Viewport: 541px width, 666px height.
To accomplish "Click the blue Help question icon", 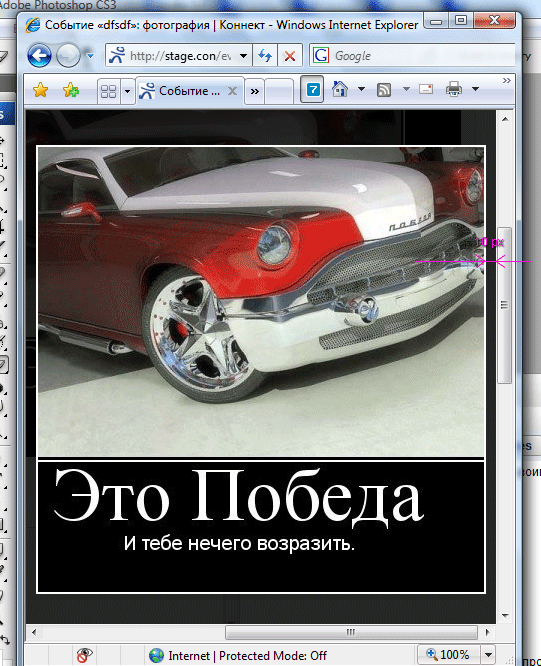I will pyautogui.click(x=313, y=89).
